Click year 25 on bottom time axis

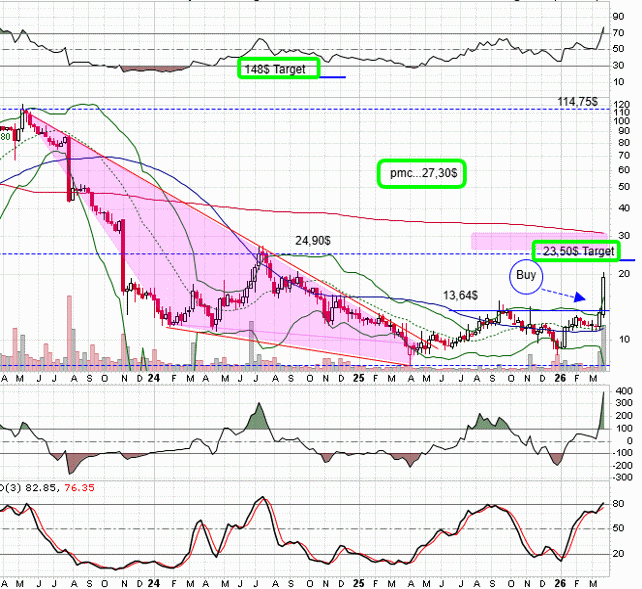pos(357,583)
